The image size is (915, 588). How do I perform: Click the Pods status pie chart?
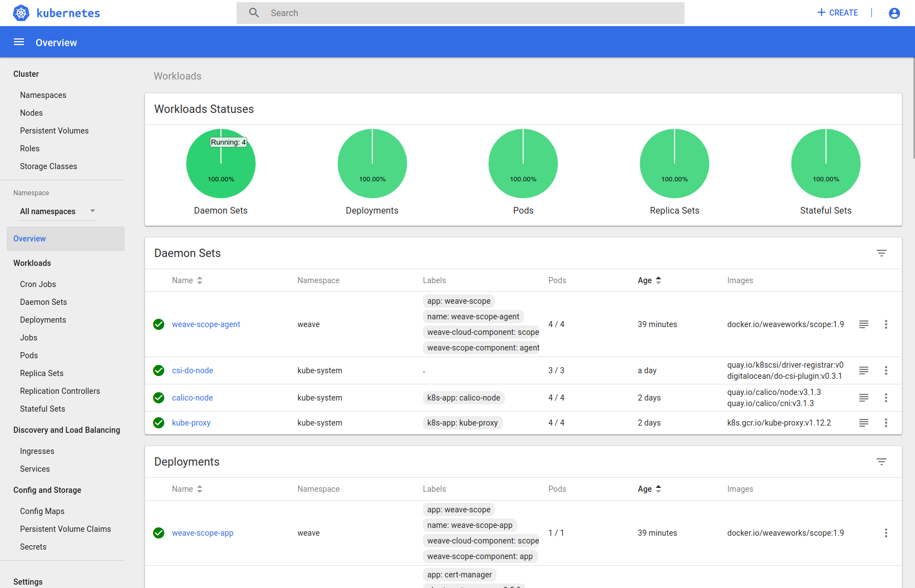click(x=523, y=164)
